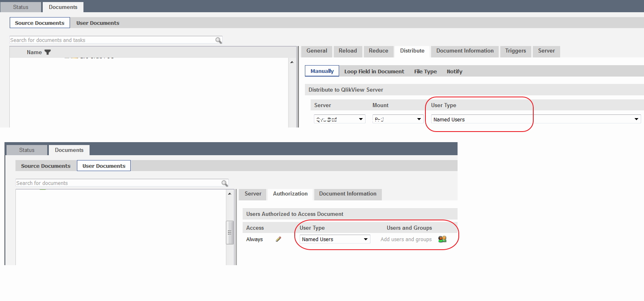The width and height of the screenshot is (644, 301).
Task: Click the up arrow of the upper document list scrollbar
Action: pos(291,62)
